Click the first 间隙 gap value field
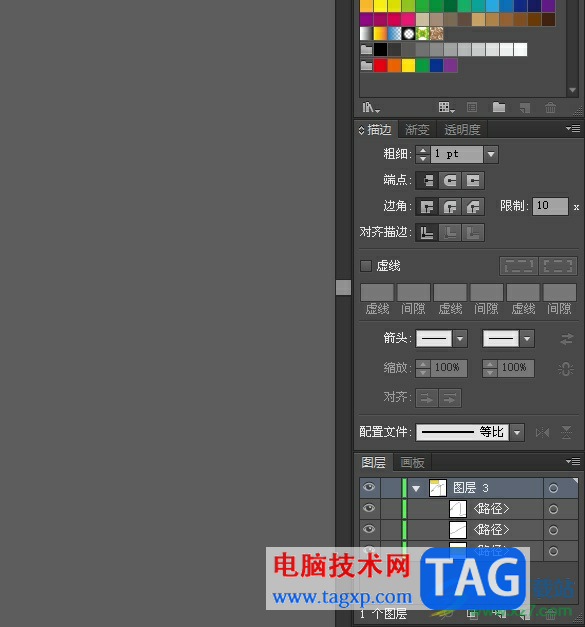Screen dimensions: 585x627 pos(413,293)
